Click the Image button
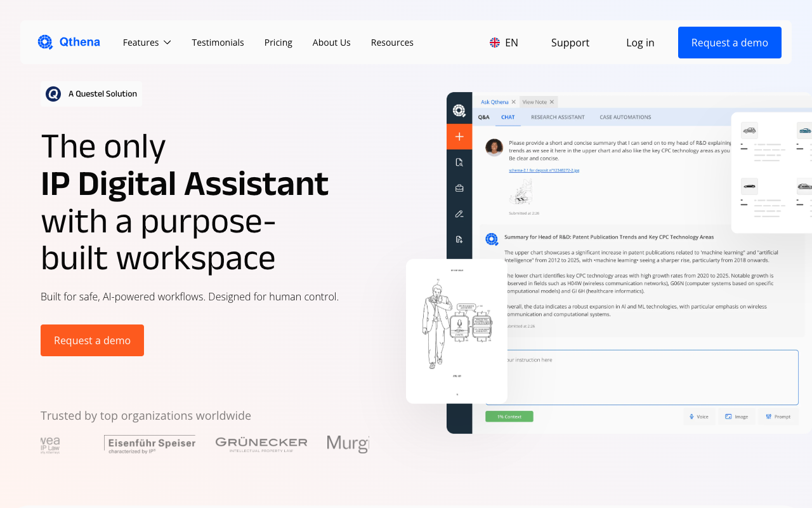Screen dimensions: 812x508 737,417
